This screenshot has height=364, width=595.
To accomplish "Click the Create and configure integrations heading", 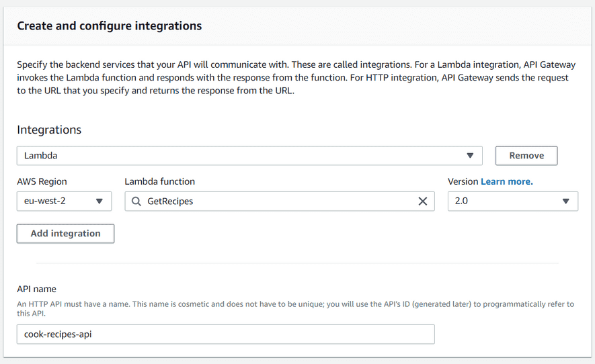I will point(110,26).
